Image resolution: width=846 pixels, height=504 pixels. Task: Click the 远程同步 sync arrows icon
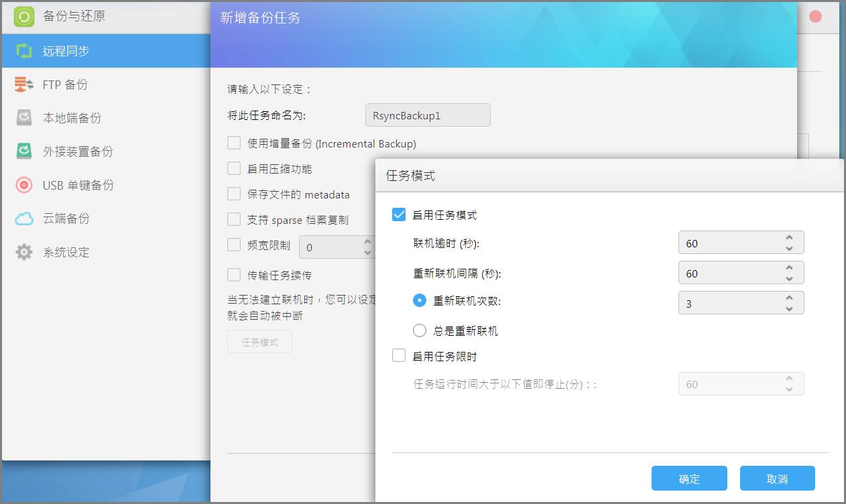(x=24, y=50)
